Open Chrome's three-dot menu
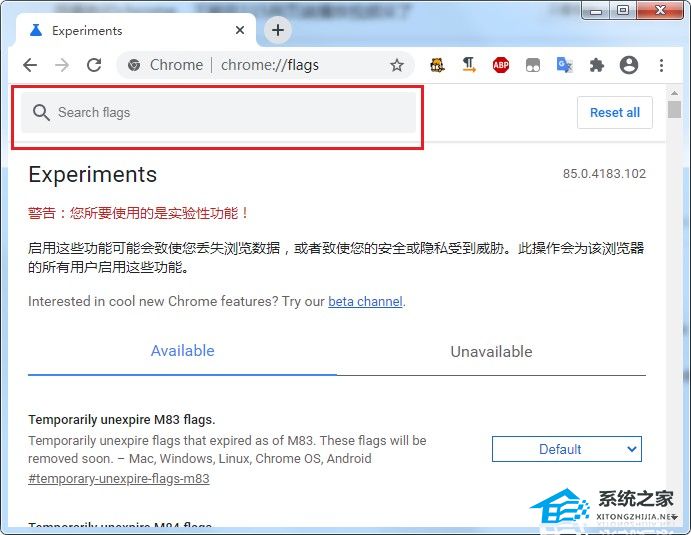Image resolution: width=691 pixels, height=535 pixels. pos(661,65)
